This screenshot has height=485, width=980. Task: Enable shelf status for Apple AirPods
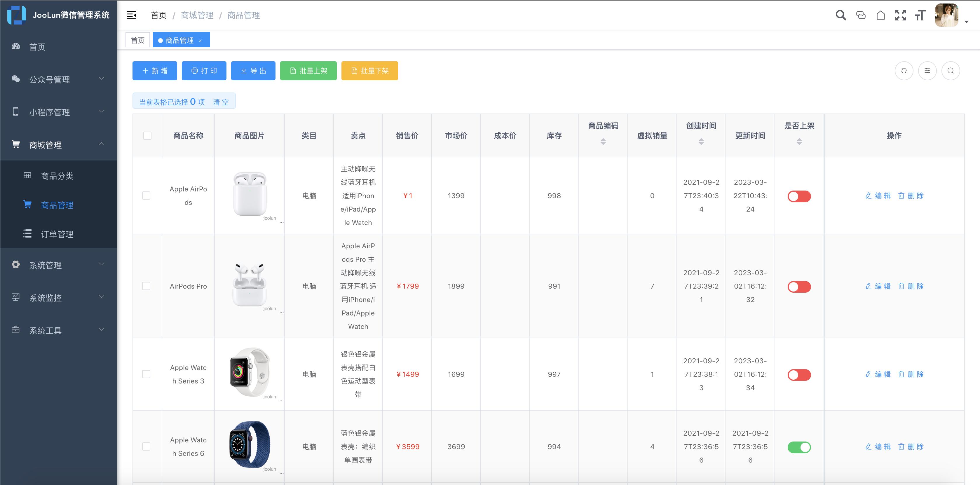799,196
